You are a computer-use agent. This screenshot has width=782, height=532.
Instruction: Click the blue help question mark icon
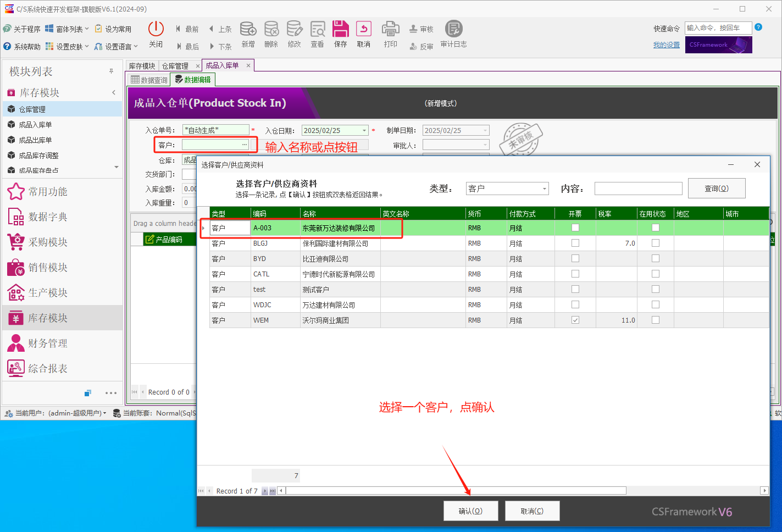(x=758, y=27)
